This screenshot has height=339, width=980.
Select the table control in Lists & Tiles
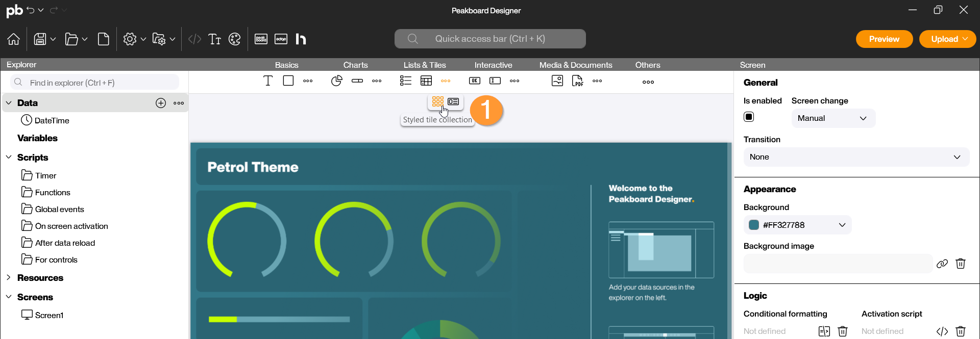tap(426, 81)
